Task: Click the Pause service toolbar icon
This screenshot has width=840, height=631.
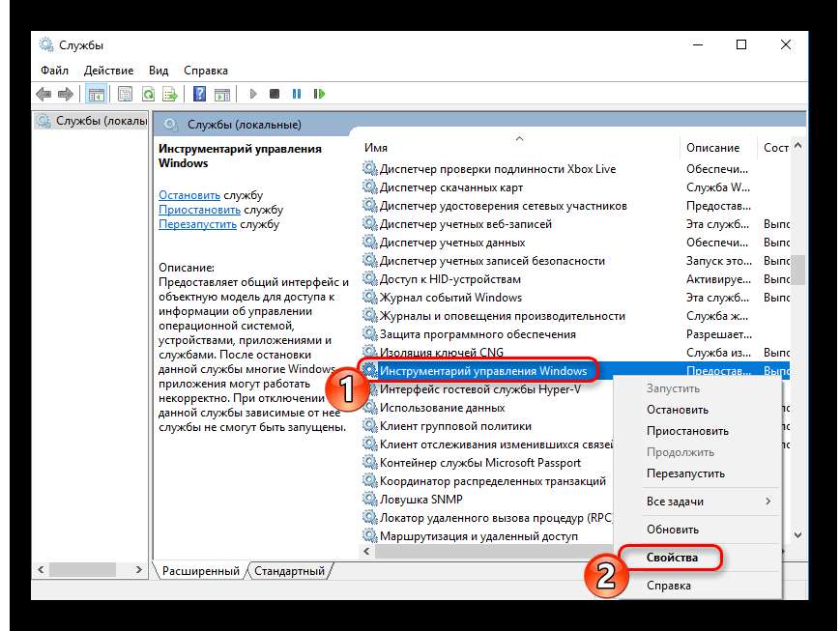Action: (297, 95)
